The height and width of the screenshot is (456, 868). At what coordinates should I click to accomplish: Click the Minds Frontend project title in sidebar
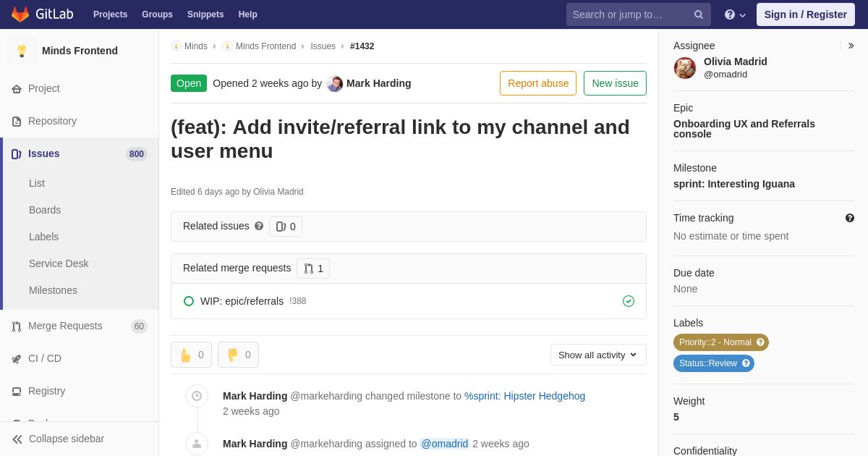pyautogui.click(x=80, y=51)
